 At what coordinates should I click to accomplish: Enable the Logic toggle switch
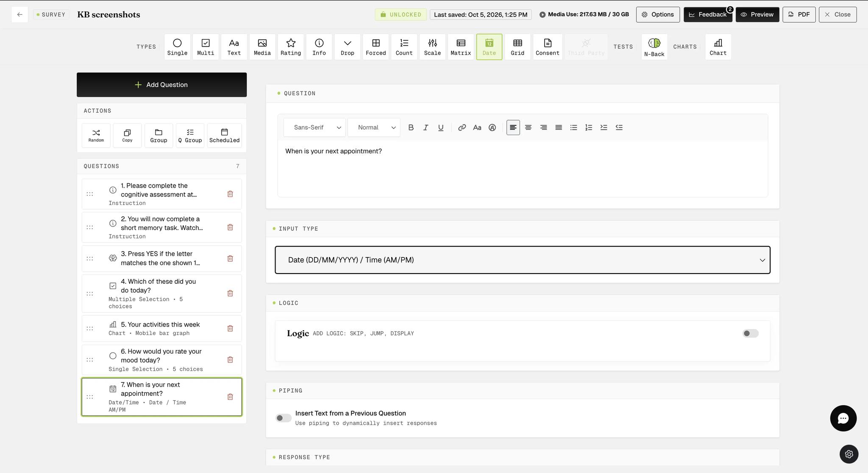[x=750, y=334]
